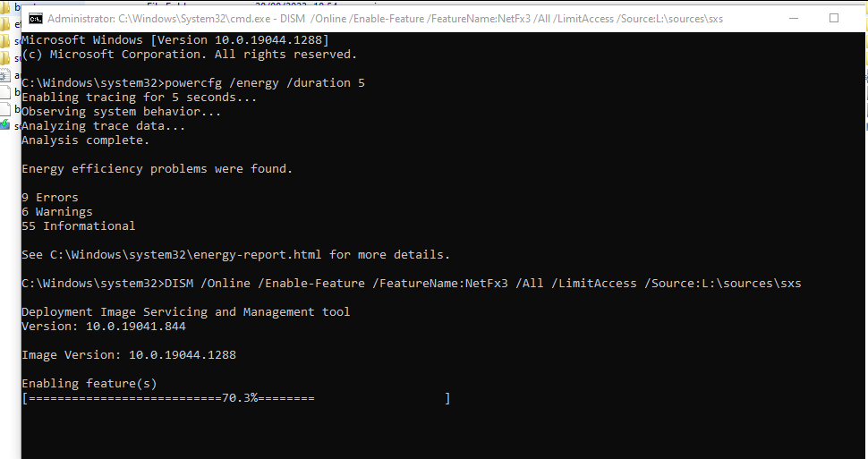Viewport: 868px width, 459px height.
Task: Click the 70.3% DISM progress bar
Action: pyautogui.click(x=236, y=398)
